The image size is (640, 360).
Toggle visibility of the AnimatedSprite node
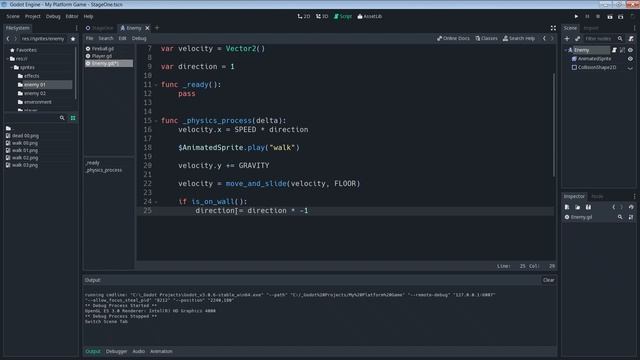coord(630,59)
